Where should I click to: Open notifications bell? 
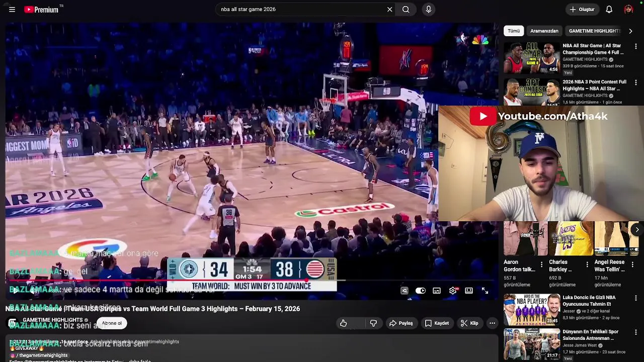(609, 9)
